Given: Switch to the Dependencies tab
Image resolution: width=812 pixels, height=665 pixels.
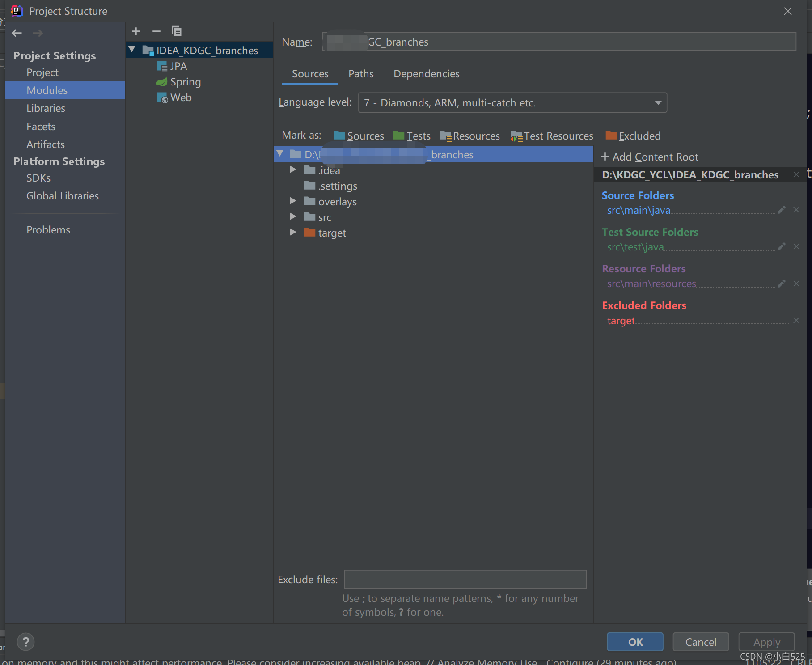Looking at the screenshot, I should tap(426, 74).
